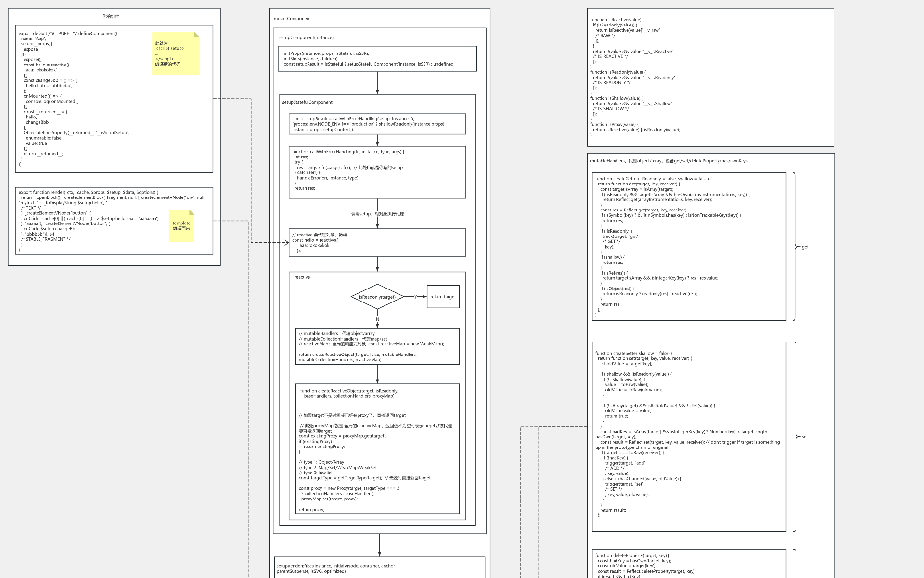Click the setupRenderEffect box
This screenshot has height=578, width=924.
pyautogui.click(x=379, y=568)
